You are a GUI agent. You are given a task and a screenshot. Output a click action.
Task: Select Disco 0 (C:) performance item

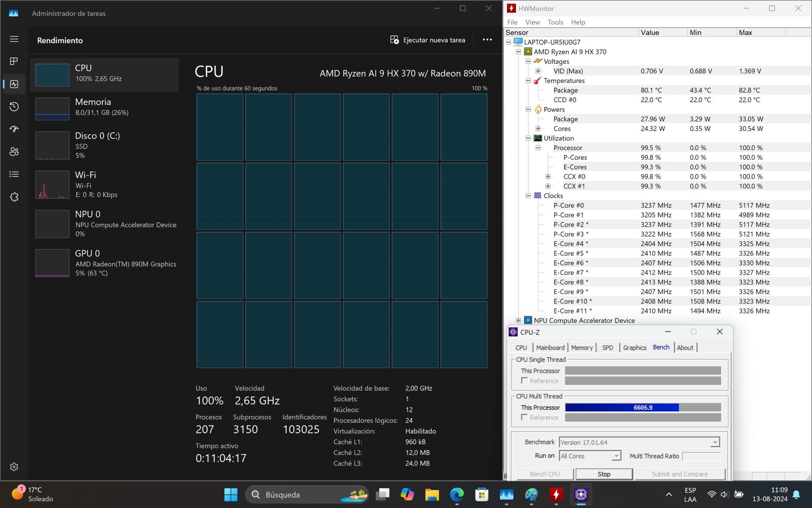[104, 145]
